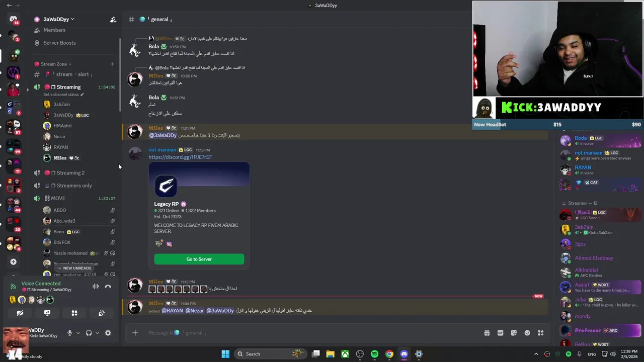Open activities launcher in voice panel
This screenshot has width=644, height=362.
coord(74,313)
